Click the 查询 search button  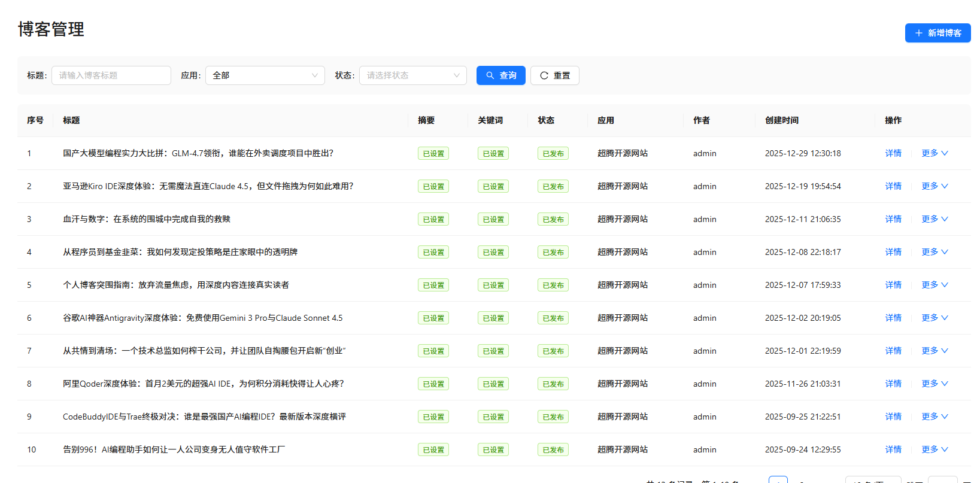tap(500, 75)
